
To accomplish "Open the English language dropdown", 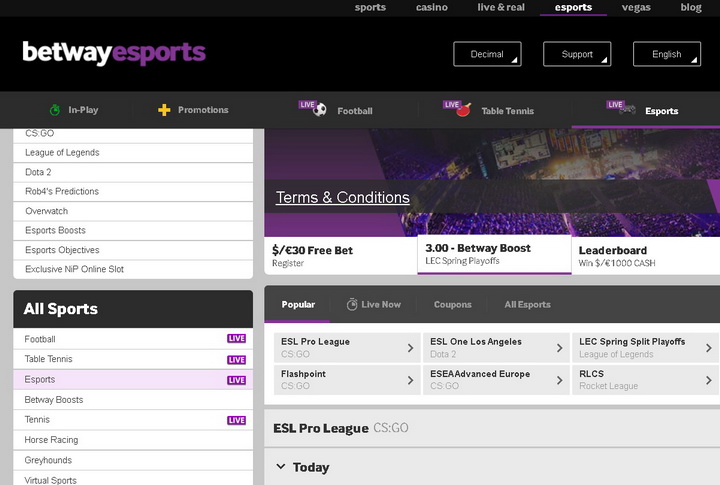I will click(x=667, y=54).
